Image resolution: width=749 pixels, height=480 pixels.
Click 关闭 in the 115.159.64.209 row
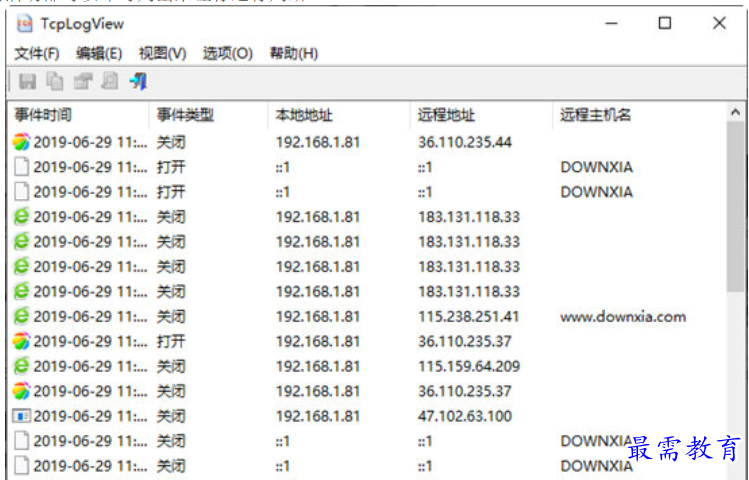(x=171, y=366)
